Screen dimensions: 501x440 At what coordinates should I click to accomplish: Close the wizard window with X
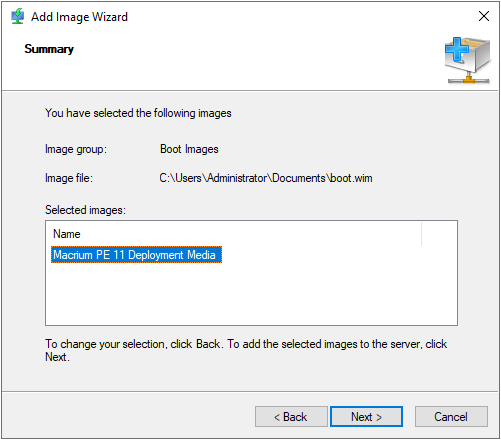point(484,16)
